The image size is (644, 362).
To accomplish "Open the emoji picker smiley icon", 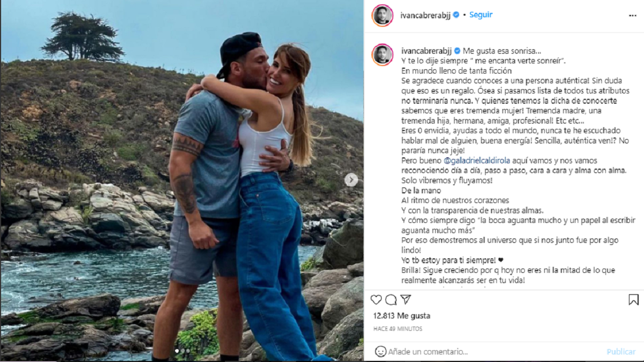I will tap(380, 352).
